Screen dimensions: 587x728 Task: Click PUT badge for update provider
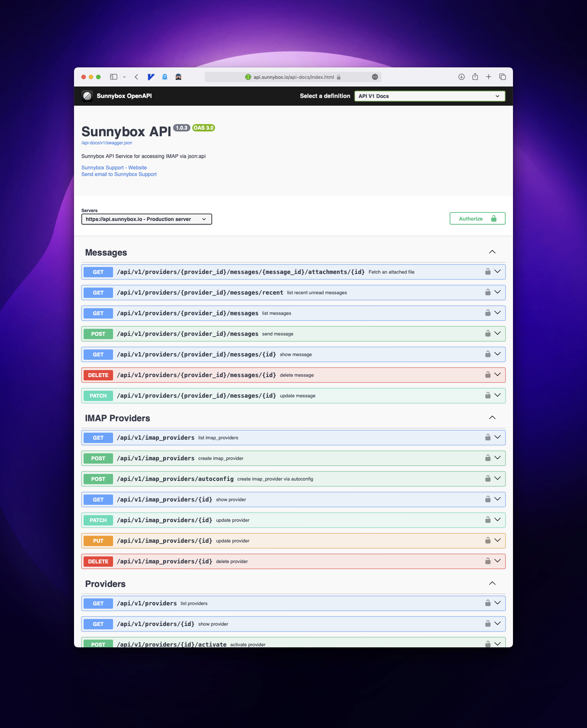98,541
